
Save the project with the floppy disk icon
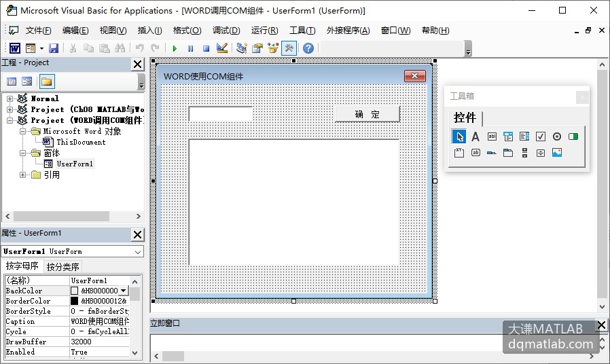pos(54,48)
